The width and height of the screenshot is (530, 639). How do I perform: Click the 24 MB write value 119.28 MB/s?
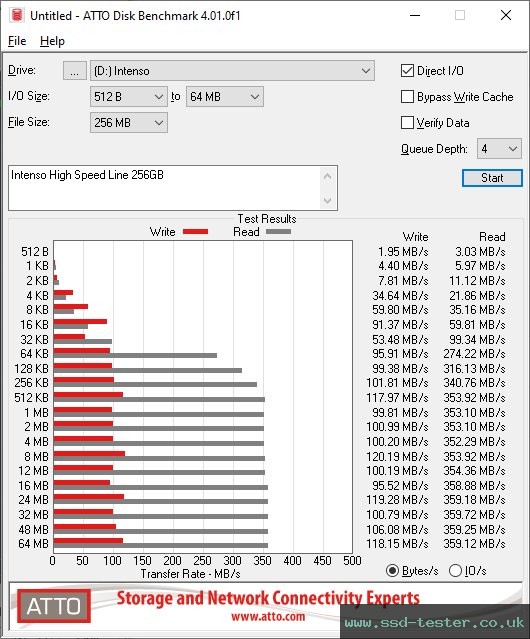397,500
